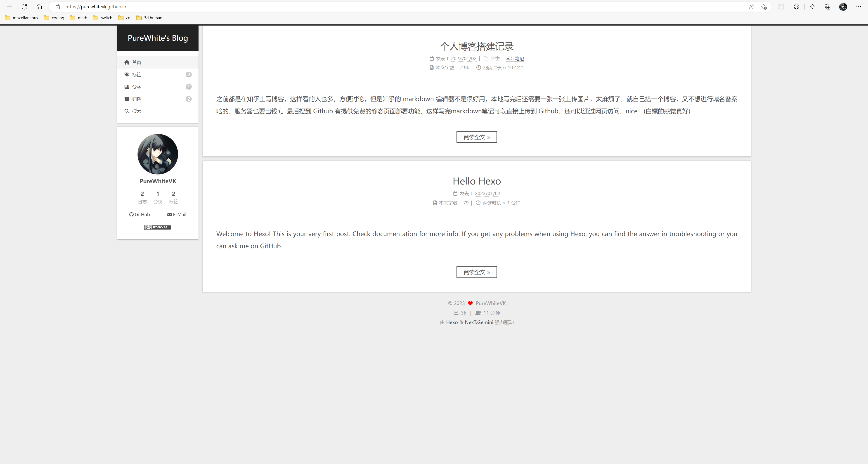Open the browser profile avatar icon

(x=843, y=6)
